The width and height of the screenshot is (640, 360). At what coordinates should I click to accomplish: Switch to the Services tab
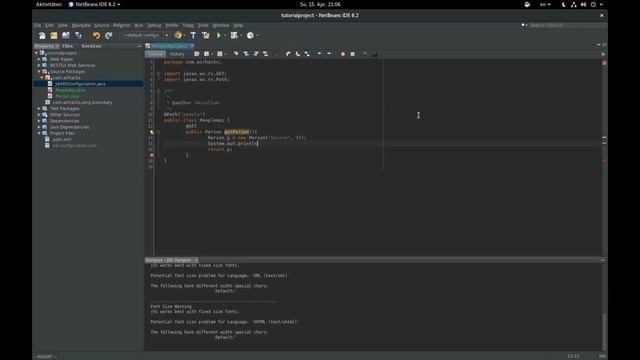coord(91,46)
